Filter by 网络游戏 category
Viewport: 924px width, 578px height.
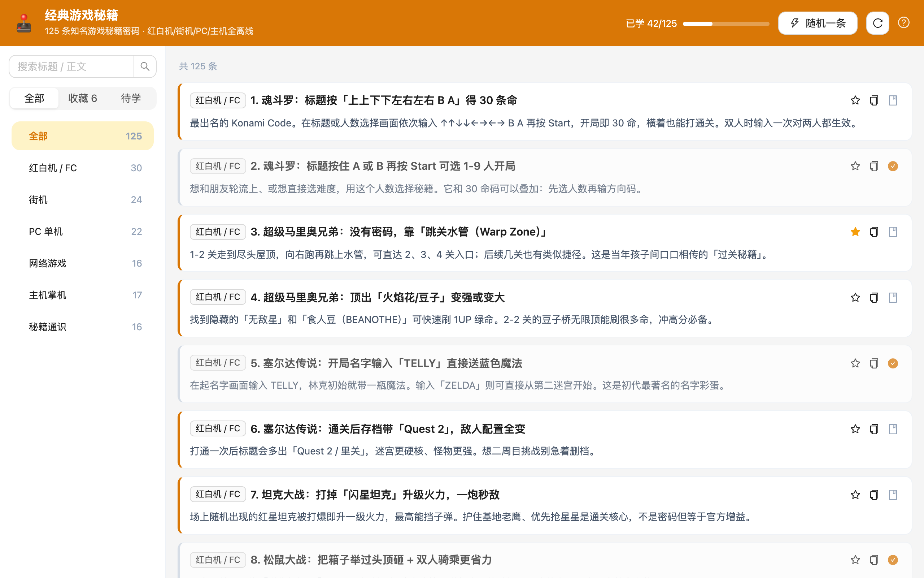[x=82, y=263]
